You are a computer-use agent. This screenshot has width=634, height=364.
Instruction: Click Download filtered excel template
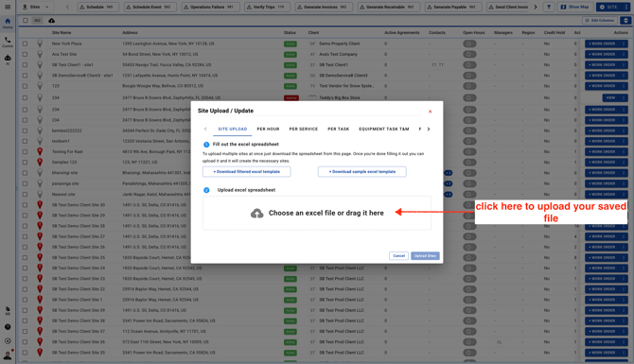click(x=247, y=172)
